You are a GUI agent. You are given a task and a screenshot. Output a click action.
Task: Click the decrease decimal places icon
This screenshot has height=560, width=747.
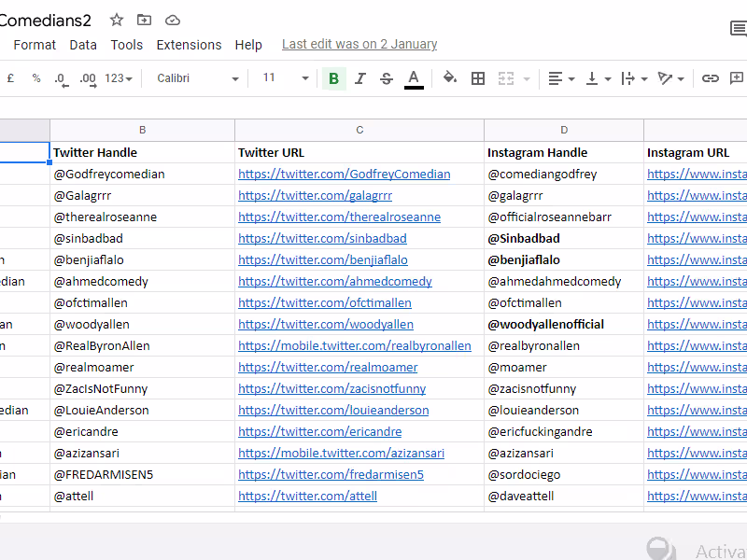click(61, 78)
